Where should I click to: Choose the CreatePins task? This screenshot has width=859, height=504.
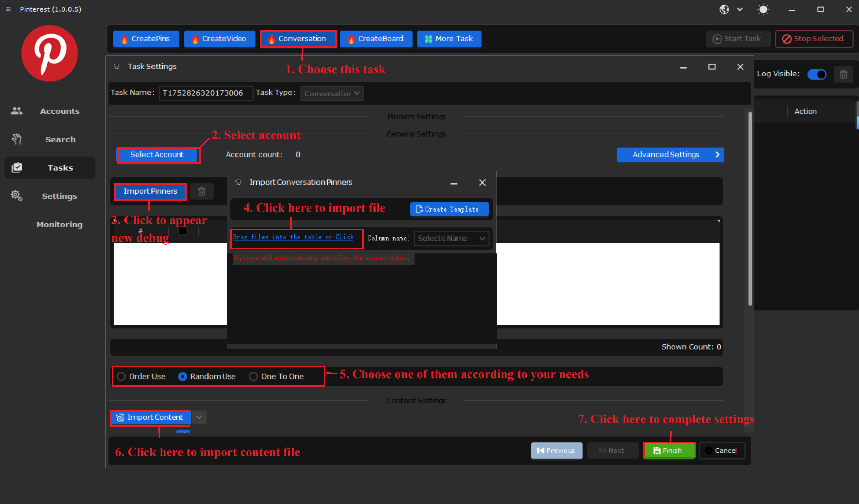(146, 39)
